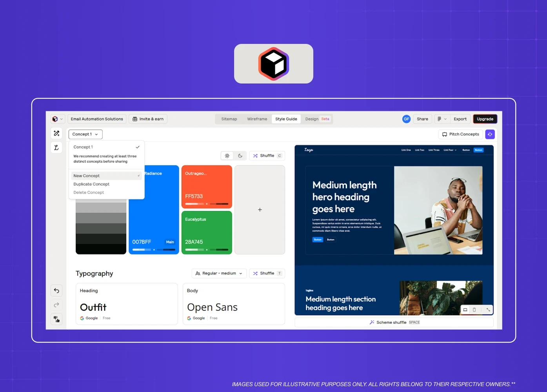Adjust the shade slider on the orange card
The width and height of the screenshot is (547, 392).
click(x=207, y=204)
